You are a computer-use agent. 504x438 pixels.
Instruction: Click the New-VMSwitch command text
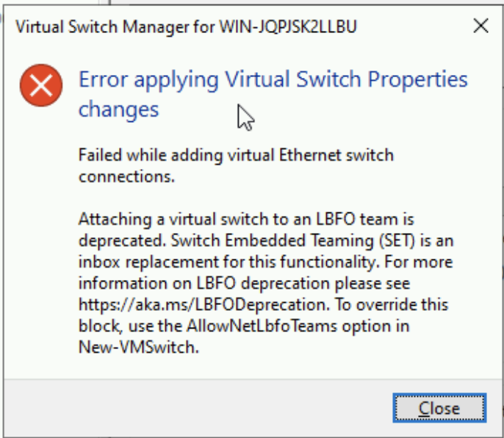tap(138, 348)
